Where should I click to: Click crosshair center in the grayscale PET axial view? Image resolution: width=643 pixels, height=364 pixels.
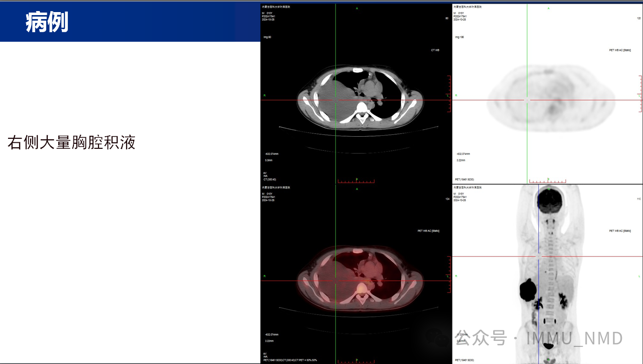pyautogui.click(x=527, y=100)
